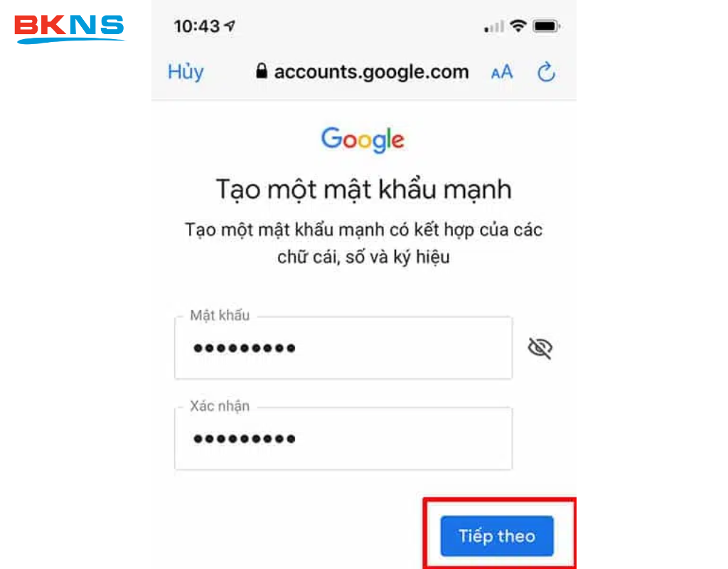
Task: Tap Hủy to cancel
Action: 186,72
